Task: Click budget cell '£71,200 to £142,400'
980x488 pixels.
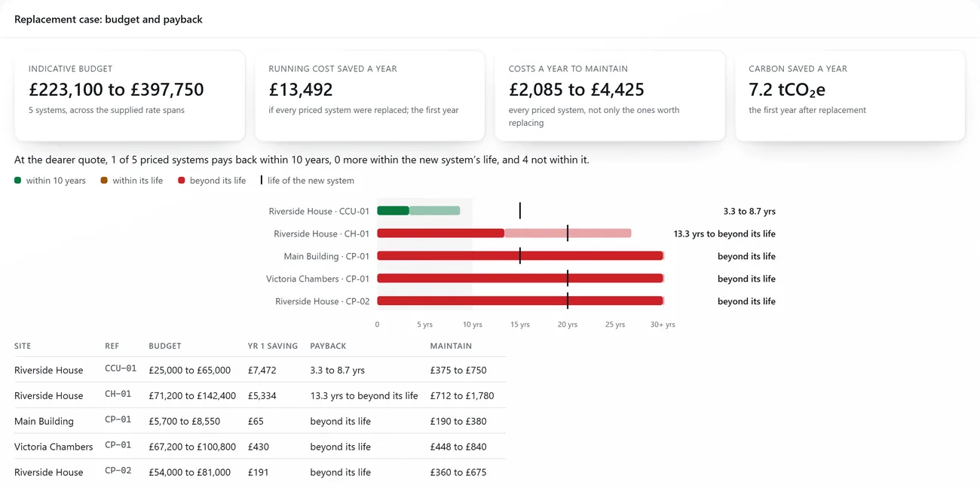Action: [192, 396]
